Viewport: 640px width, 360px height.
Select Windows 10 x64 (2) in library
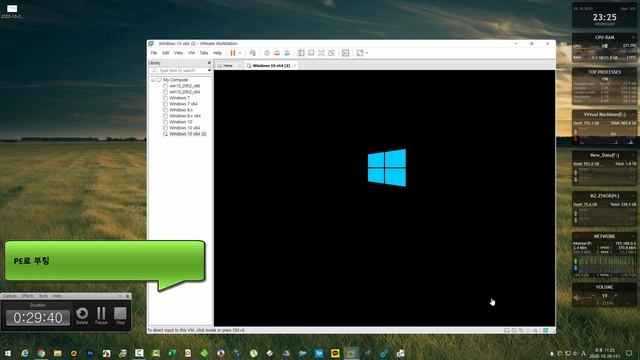pyautogui.click(x=188, y=134)
